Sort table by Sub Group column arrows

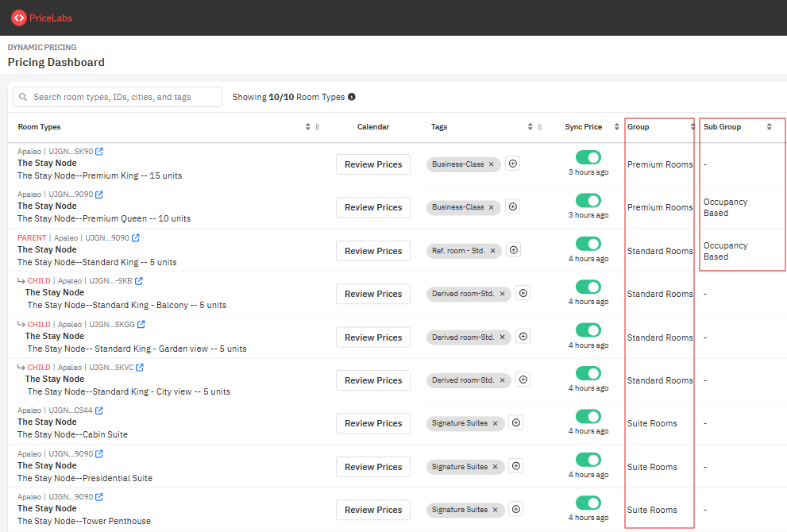[769, 127]
